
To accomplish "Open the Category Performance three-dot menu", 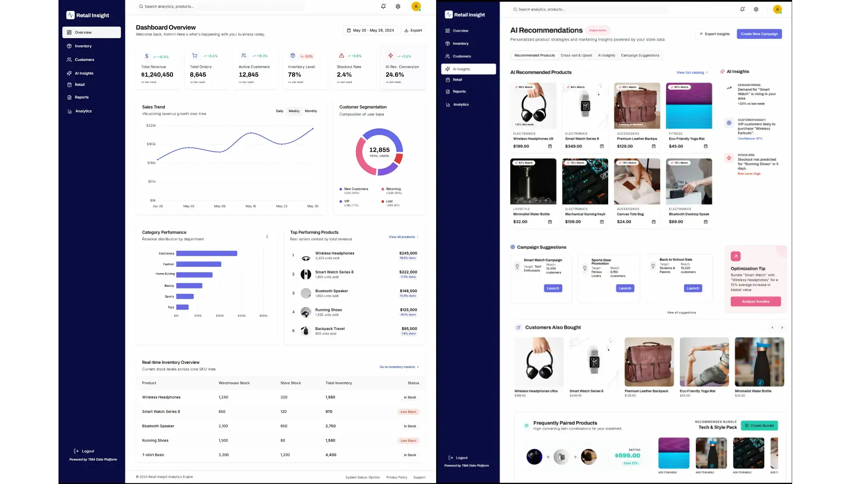I will 267,236.
